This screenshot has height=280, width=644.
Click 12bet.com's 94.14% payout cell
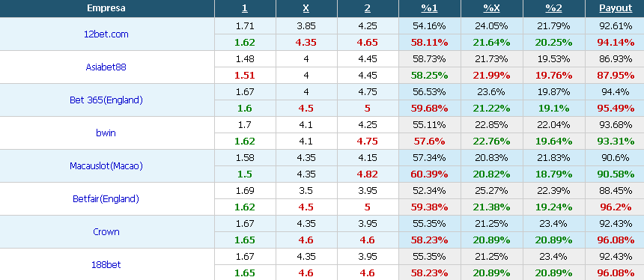[615, 42]
